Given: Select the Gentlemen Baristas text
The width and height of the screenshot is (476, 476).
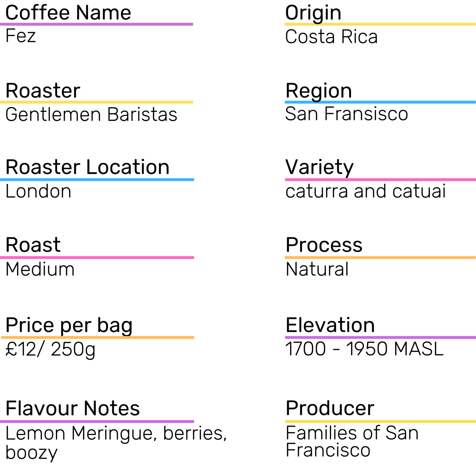Looking at the screenshot, I should tap(91, 115).
